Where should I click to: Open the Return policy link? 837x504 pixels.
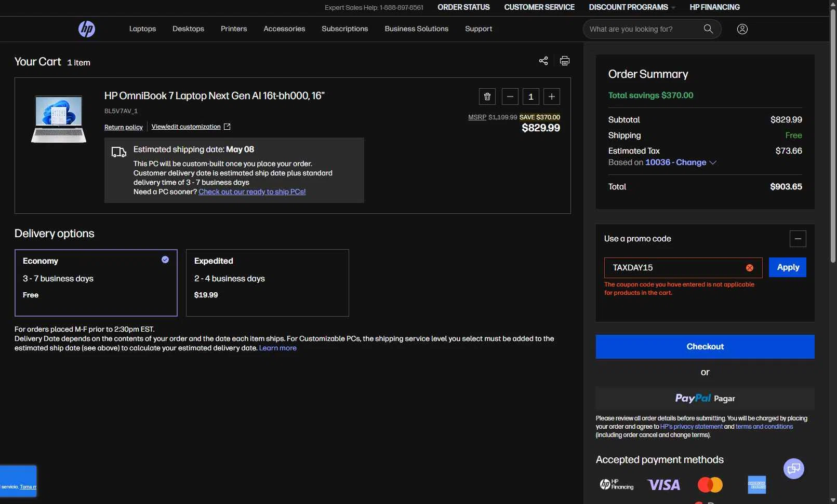click(124, 127)
